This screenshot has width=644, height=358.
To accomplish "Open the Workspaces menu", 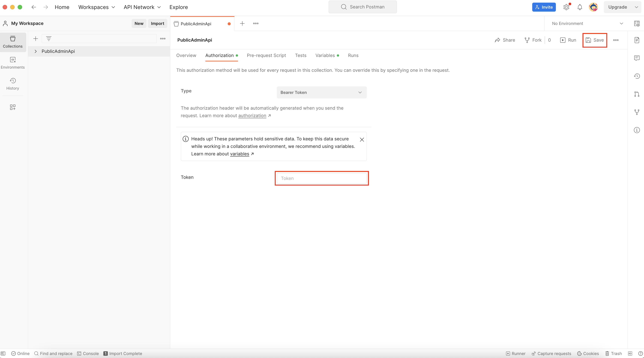I will click(x=97, y=7).
